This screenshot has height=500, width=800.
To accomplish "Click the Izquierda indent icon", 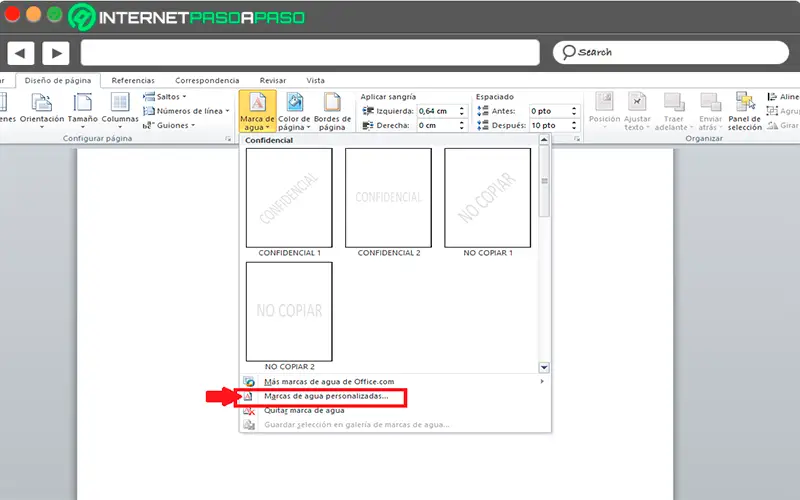I will pyautogui.click(x=368, y=111).
